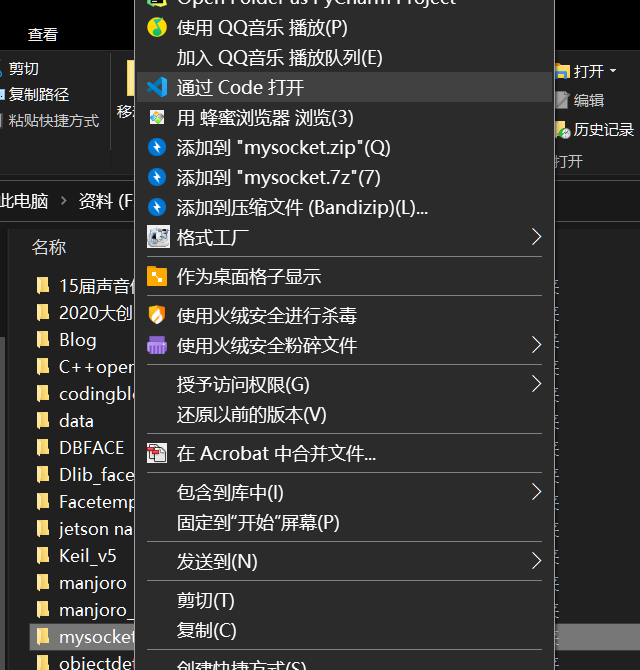Click the 蜂蜜浏览器 icon in the context menu
The height and width of the screenshot is (670, 640).
pyautogui.click(x=157, y=118)
